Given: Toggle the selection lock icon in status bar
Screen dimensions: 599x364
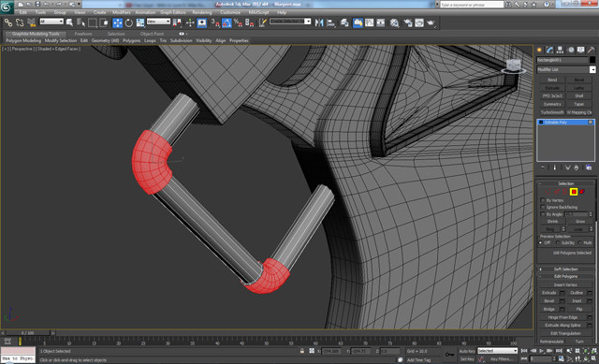Looking at the screenshot, I should (302, 351).
